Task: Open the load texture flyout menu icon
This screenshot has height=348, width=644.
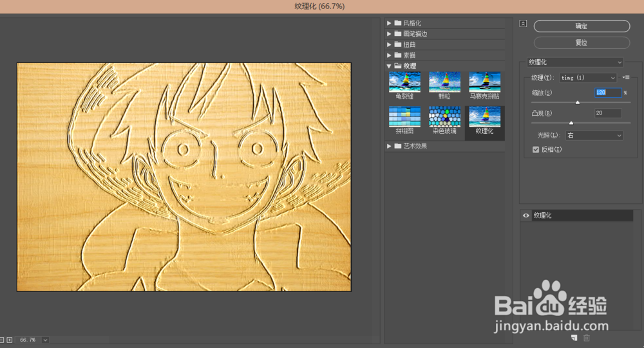Action: (626, 77)
